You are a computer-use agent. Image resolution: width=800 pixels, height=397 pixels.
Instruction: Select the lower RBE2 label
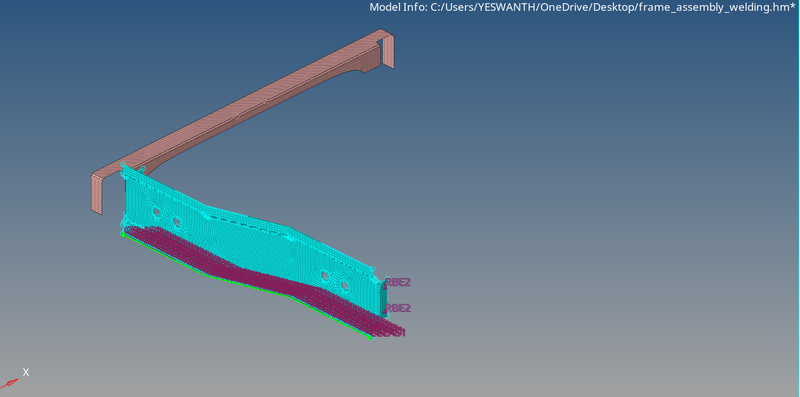coord(397,308)
